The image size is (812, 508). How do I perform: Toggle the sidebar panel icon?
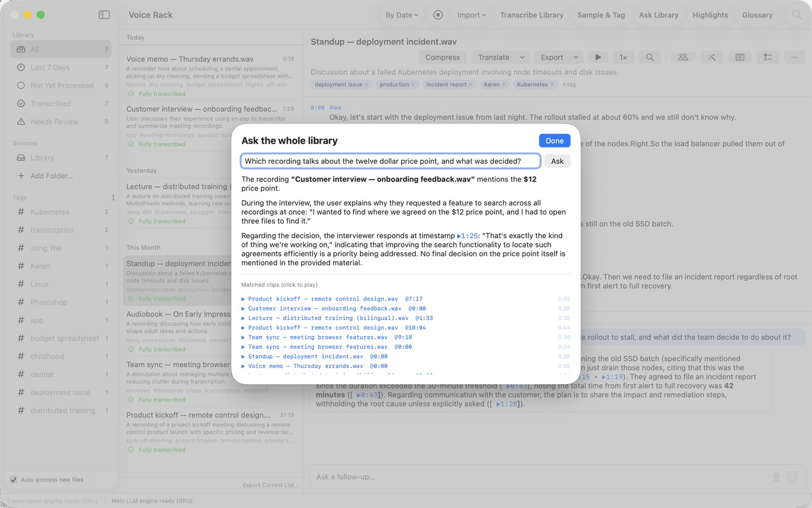[104, 15]
